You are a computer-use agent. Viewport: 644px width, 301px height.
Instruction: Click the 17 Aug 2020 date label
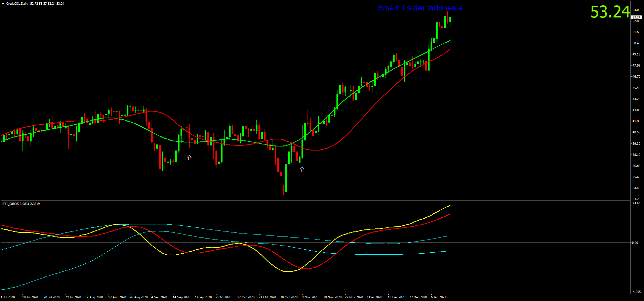[x=117, y=297]
